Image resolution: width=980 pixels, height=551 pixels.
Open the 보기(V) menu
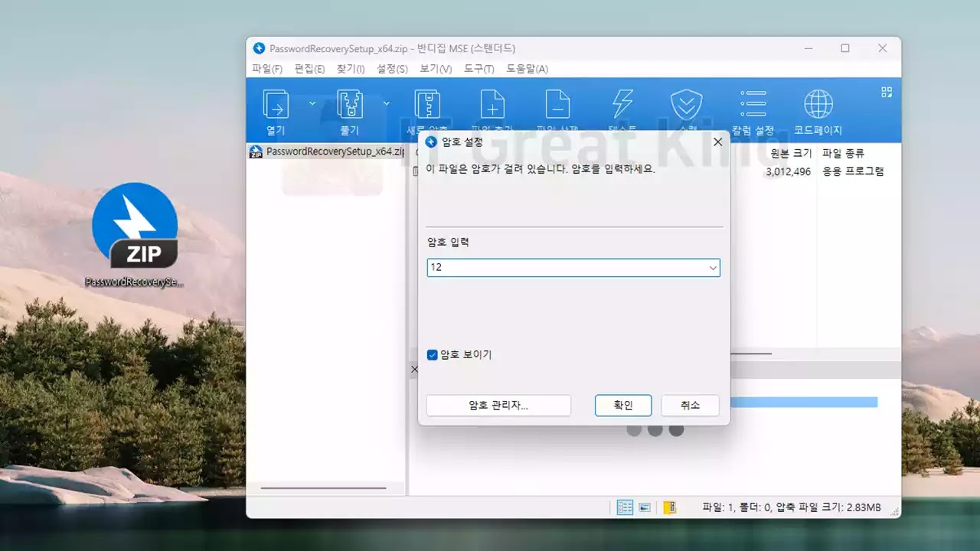pyautogui.click(x=436, y=69)
